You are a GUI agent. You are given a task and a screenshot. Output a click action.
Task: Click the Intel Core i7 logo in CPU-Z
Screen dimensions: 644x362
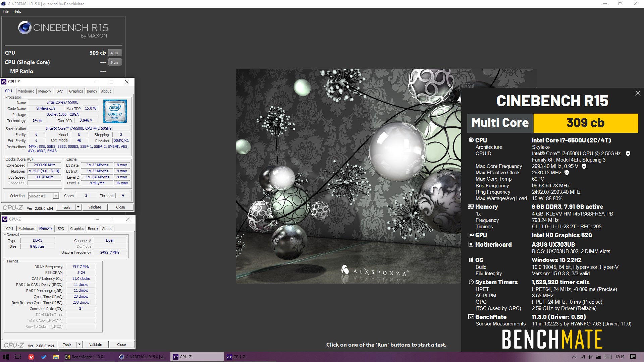(115, 111)
